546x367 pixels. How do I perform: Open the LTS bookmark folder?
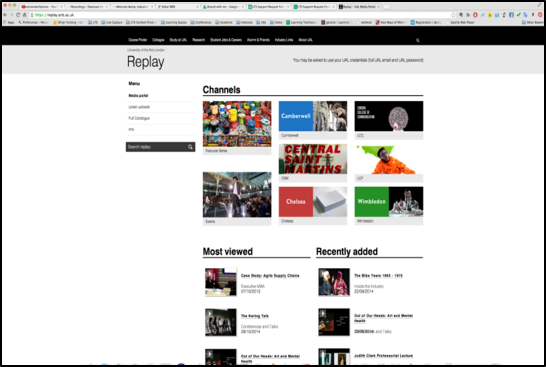[x=93, y=22]
